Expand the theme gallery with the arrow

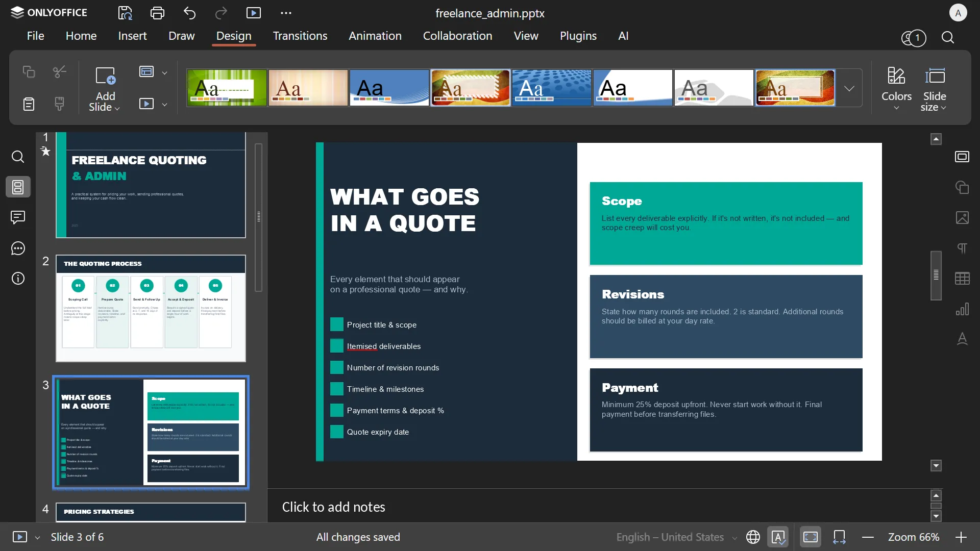tap(849, 88)
